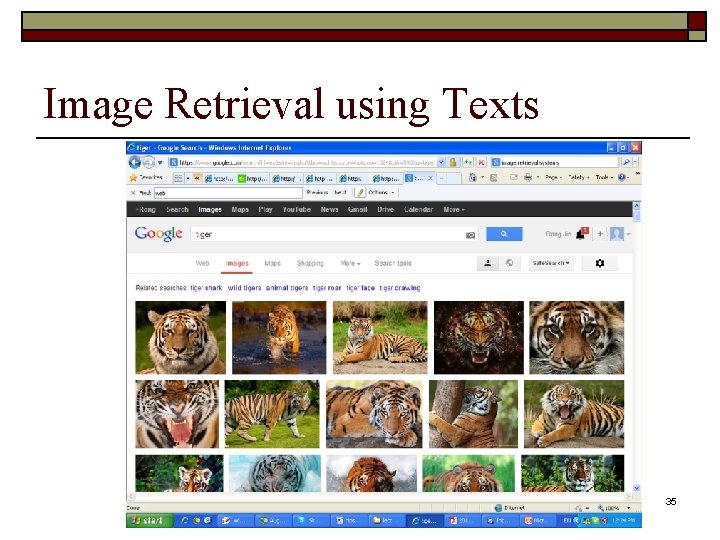Viewport: 720px width, 540px height.
Task: Click the highlight pencil icon in Find bar
Action: click(x=360, y=193)
